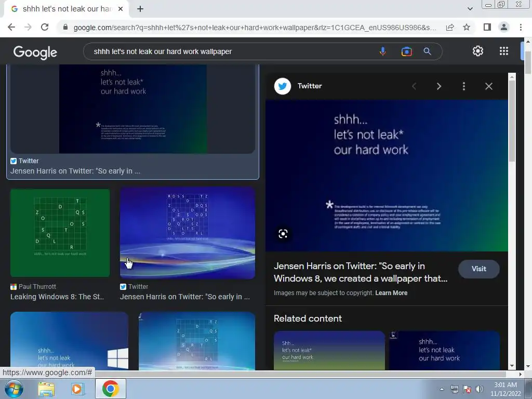This screenshot has height=399, width=532.
Task: Click the forward navigation arrow
Action: 28,27
